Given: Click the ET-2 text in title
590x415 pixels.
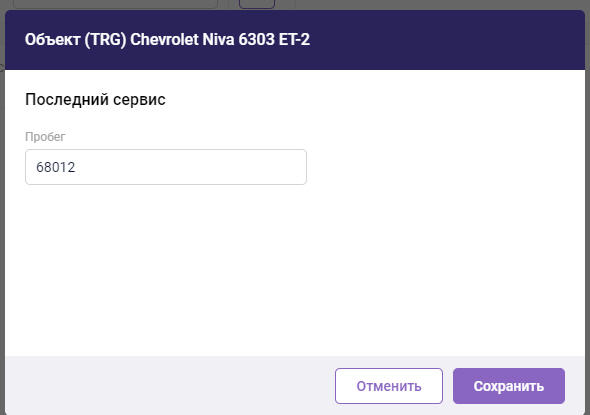Looking at the screenshot, I should 294,40.
